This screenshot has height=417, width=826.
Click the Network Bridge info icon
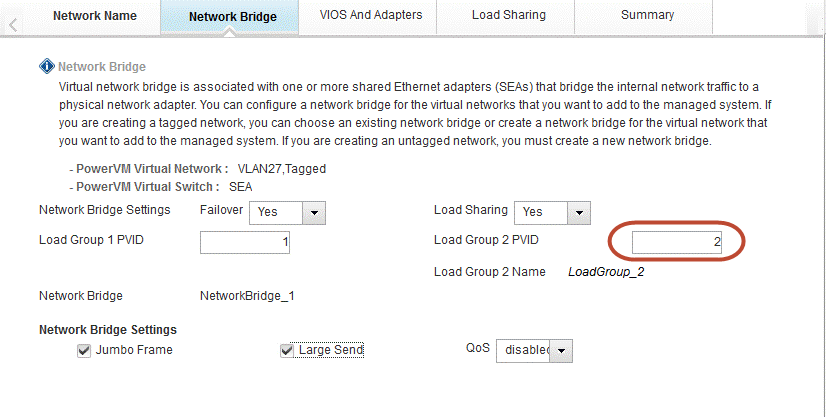point(46,67)
